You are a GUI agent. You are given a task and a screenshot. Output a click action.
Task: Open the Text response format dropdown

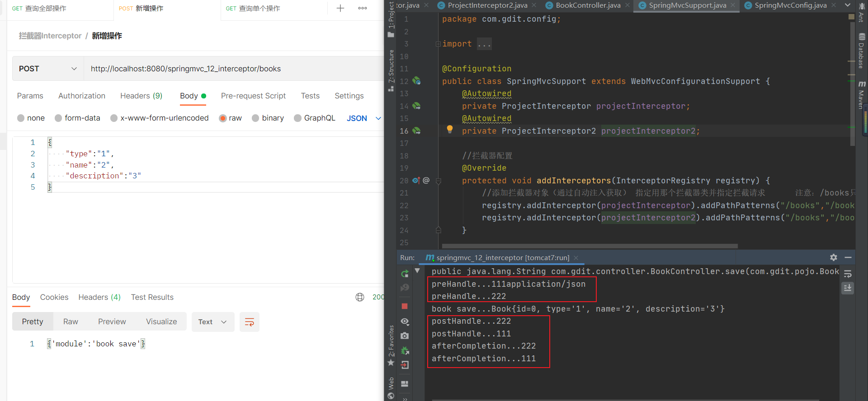click(213, 322)
